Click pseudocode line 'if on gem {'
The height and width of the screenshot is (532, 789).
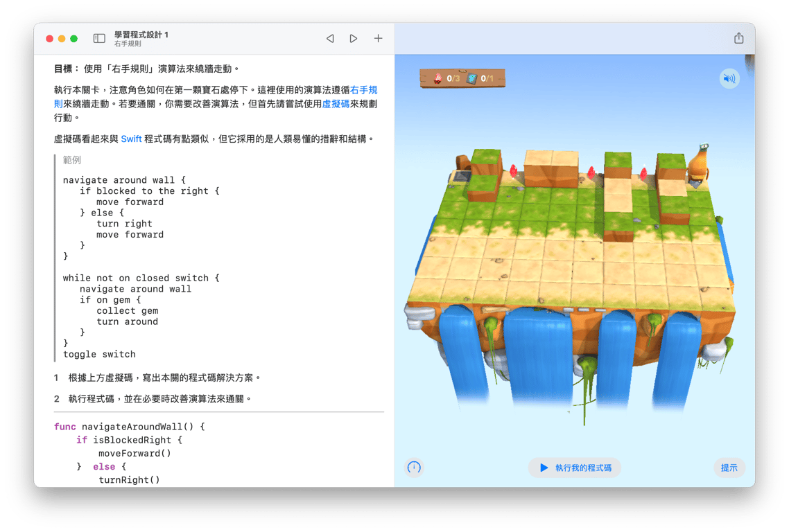[110, 300]
